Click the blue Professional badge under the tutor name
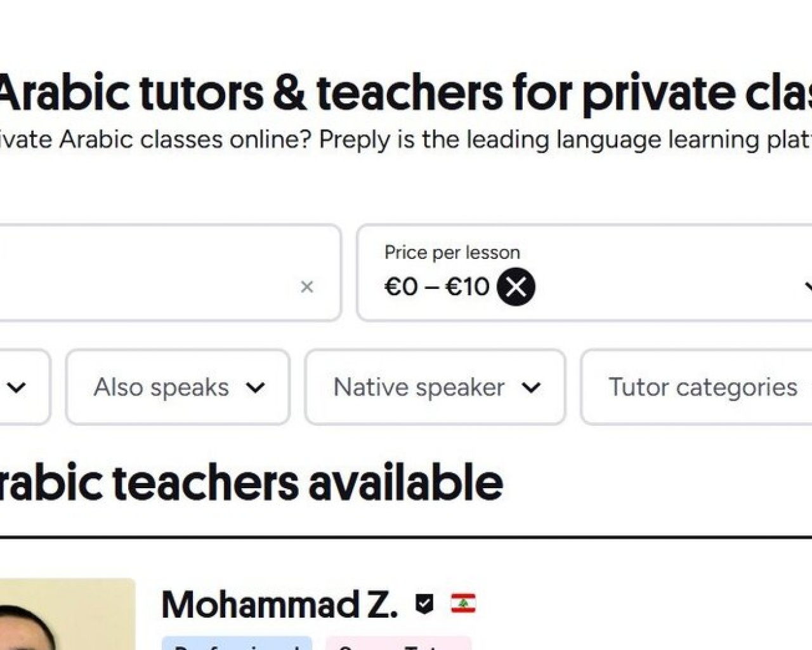 click(238, 645)
